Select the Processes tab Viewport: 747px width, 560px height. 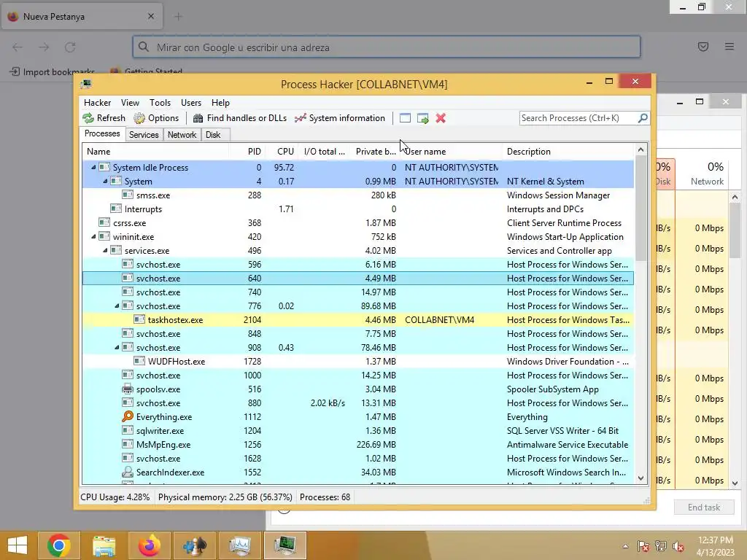pyautogui.click(x=102, y=134)
